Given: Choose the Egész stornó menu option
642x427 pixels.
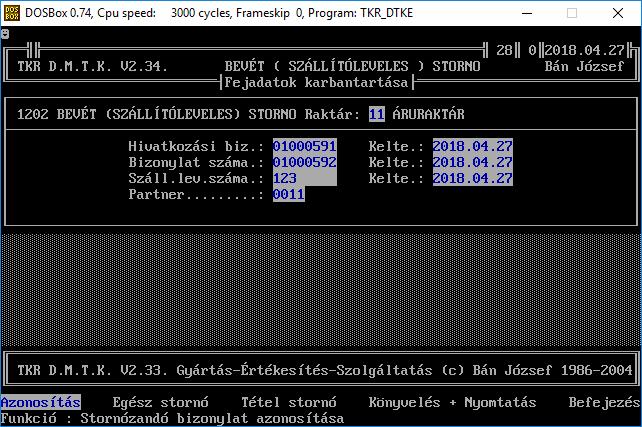Looking at the screenshot, I should [x=160, y=402].
